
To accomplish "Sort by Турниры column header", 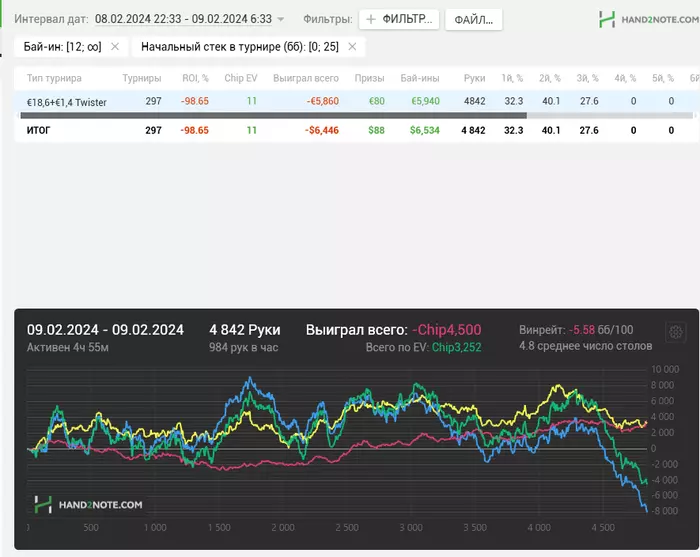I will (142, 78).
